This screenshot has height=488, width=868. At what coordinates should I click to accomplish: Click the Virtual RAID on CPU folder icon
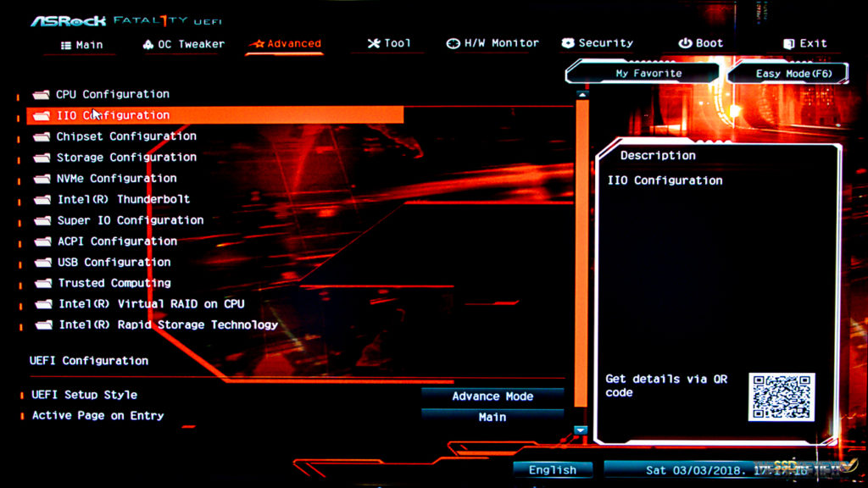click(x=44, y=304)
